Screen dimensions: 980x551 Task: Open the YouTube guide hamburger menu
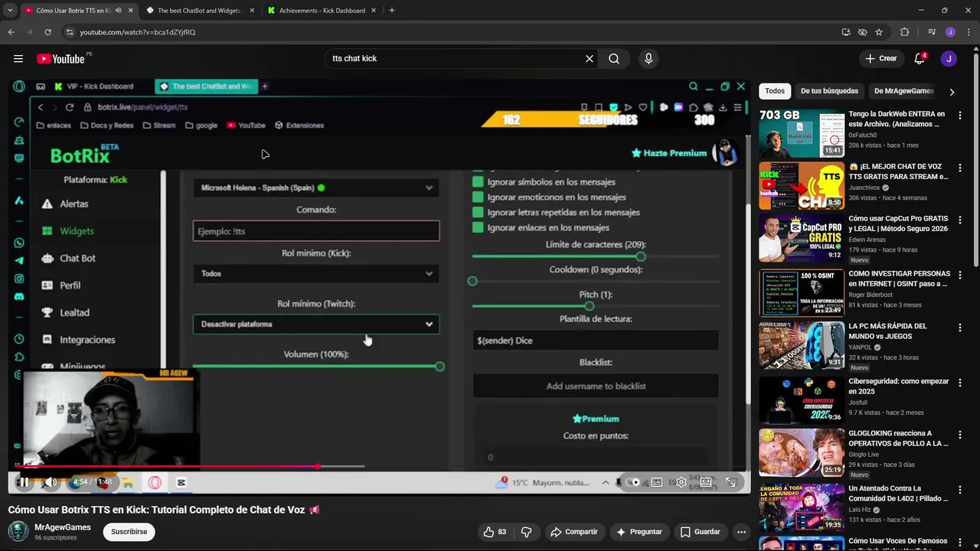[18, 59]
